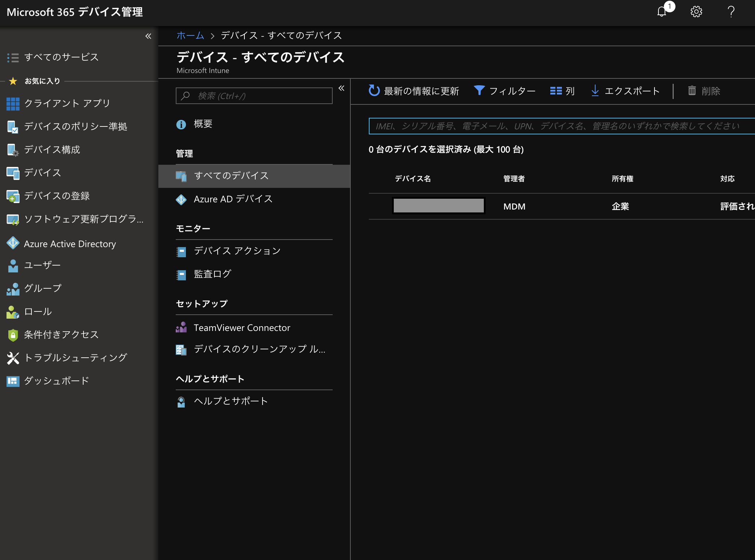Open すべてのサービス list icon
Image resolution: width=755 pixels, height=560 pixels.
tap(13, 57)
